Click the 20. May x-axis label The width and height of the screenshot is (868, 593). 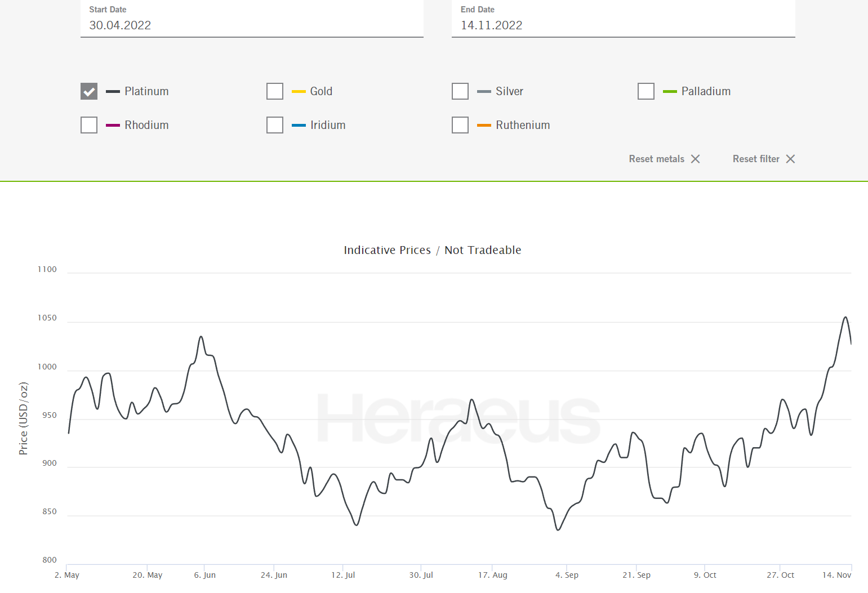click(148, 575)
